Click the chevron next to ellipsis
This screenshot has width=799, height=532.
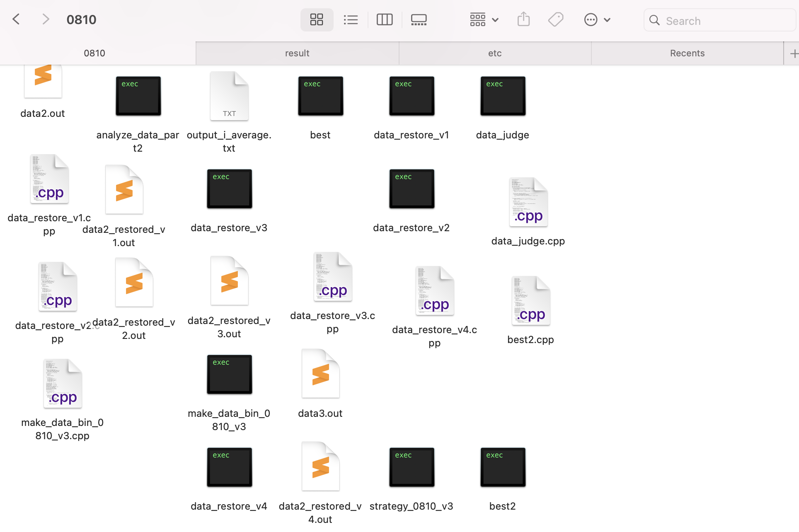pyautogui.click(x=607, y=20)
